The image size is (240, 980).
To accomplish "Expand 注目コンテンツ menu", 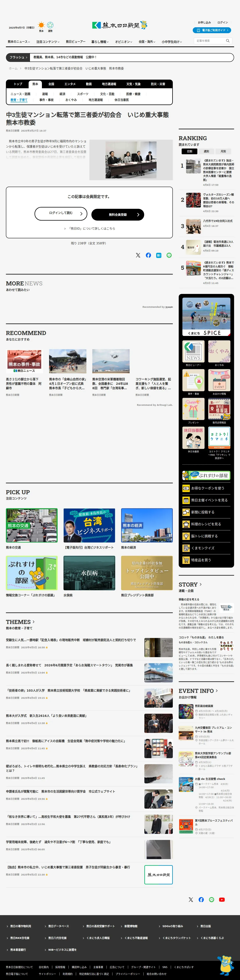I will 48,42.
